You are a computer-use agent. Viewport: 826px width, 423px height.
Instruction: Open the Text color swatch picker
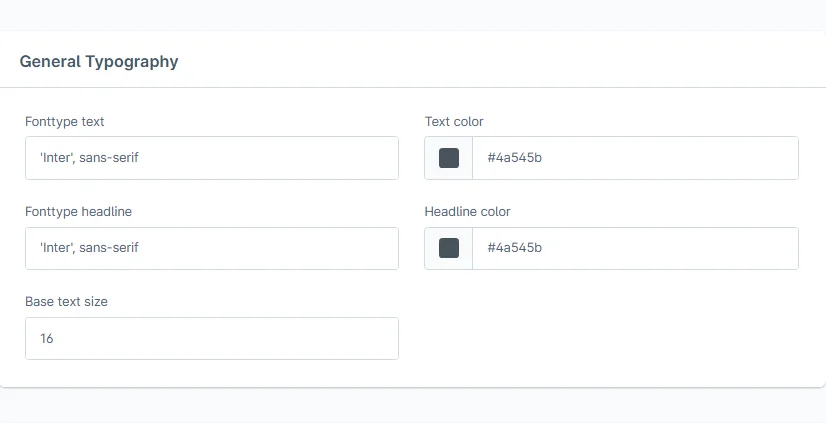click(449, 158)
